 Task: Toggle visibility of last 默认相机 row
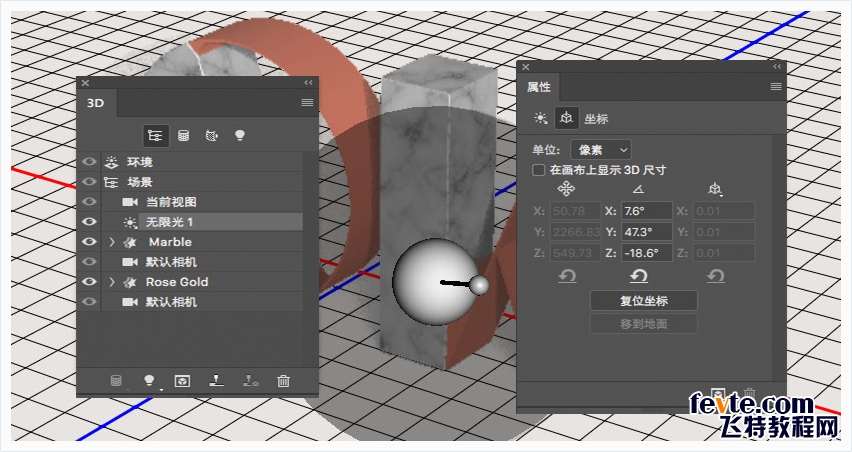[x=89, y=302]
